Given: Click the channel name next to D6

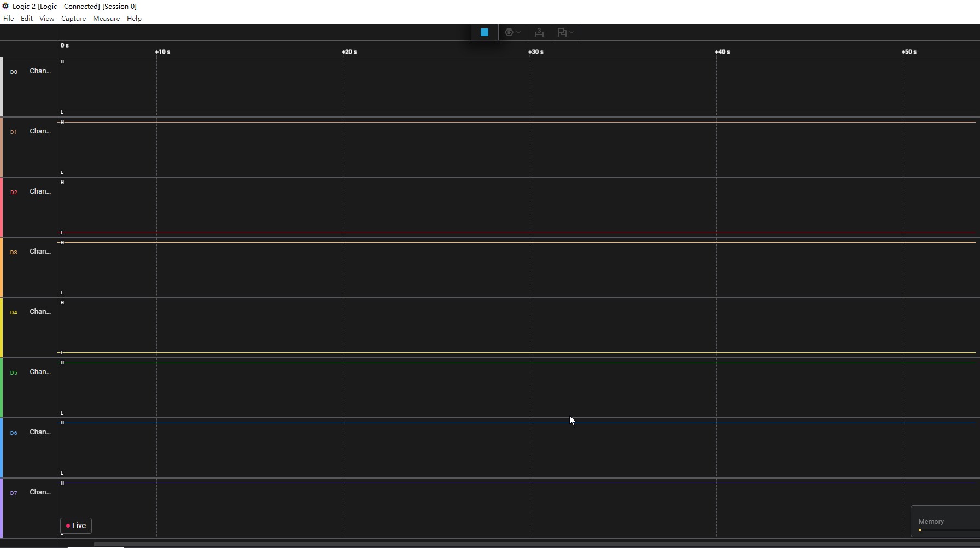Looking at the screenshot, I should tap(40, 432).
